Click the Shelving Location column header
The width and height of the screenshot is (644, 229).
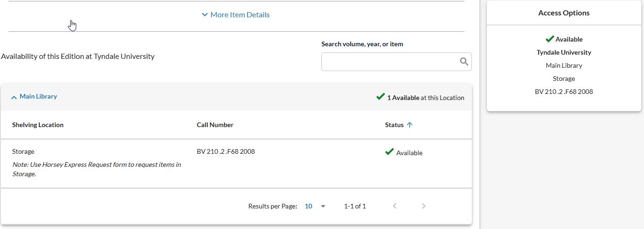(38, 125)
